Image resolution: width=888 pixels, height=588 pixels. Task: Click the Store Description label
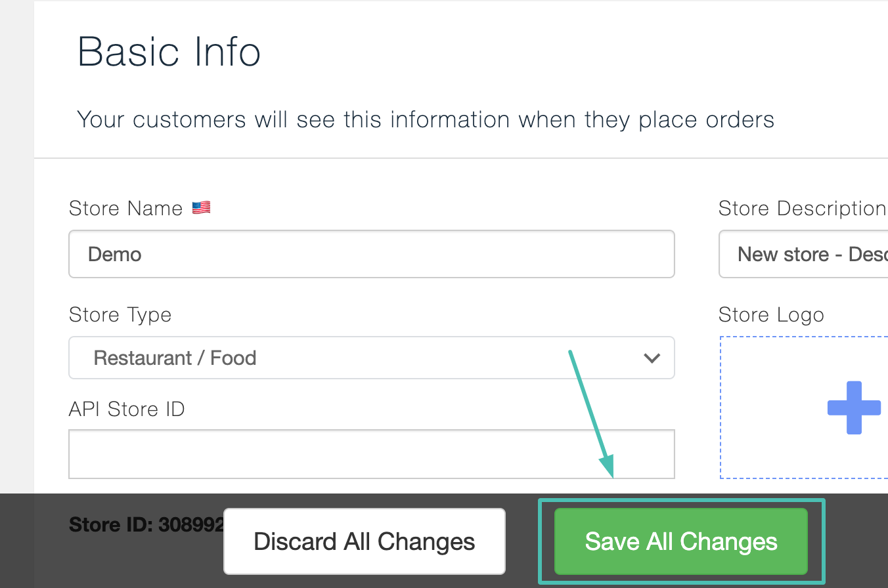[x=803, y=209]
